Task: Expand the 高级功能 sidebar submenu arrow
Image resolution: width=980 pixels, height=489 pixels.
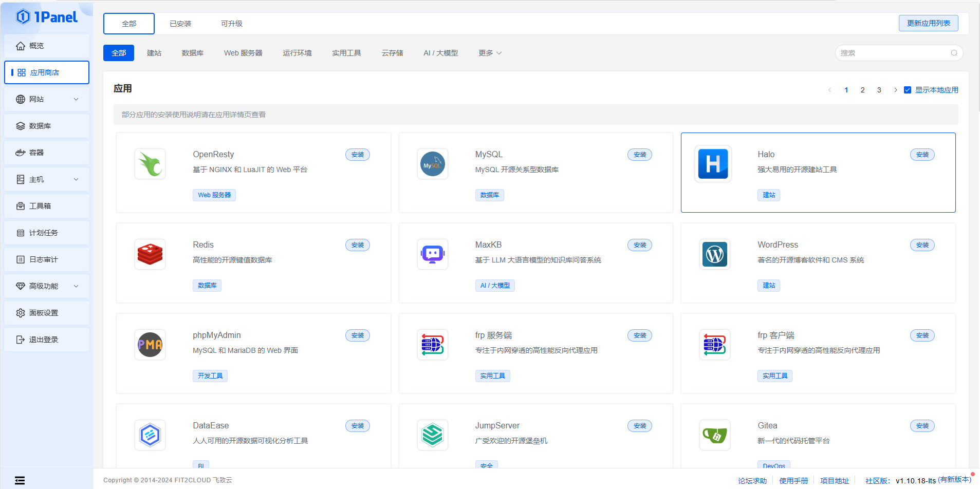Action: click(x=76, y=286)
